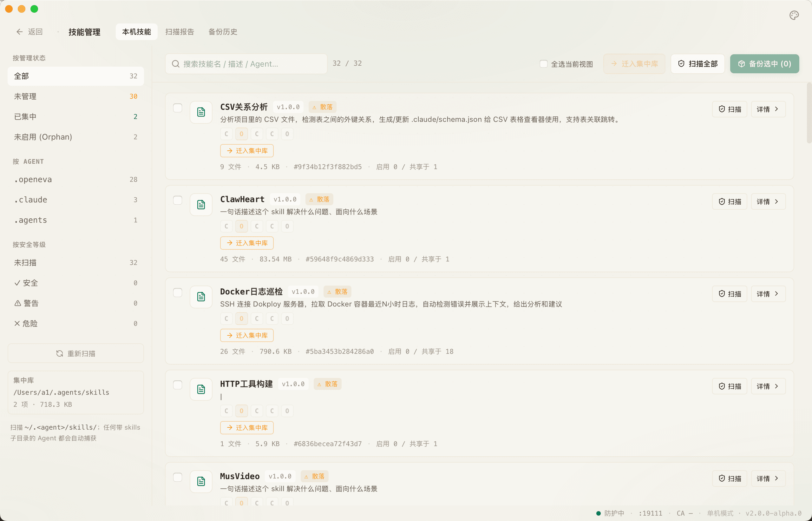
Task: Scan the HTTP工具构建 skill
Action: coord(730,386)
